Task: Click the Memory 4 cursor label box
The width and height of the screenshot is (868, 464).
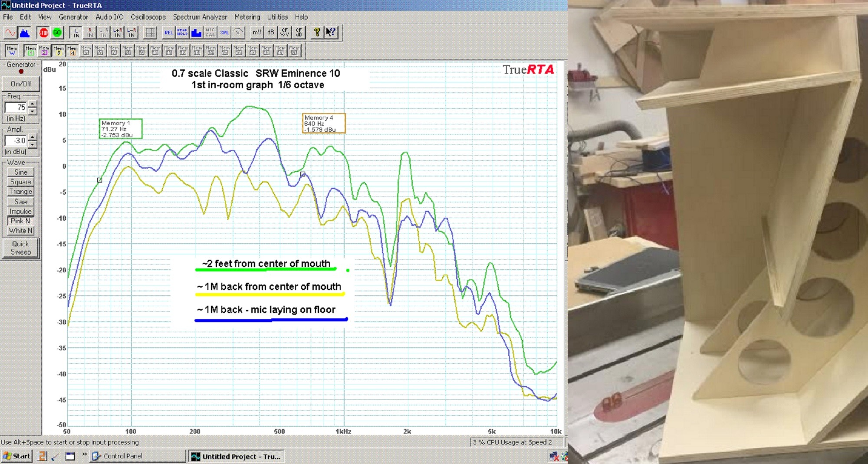Action: (324, 123)
